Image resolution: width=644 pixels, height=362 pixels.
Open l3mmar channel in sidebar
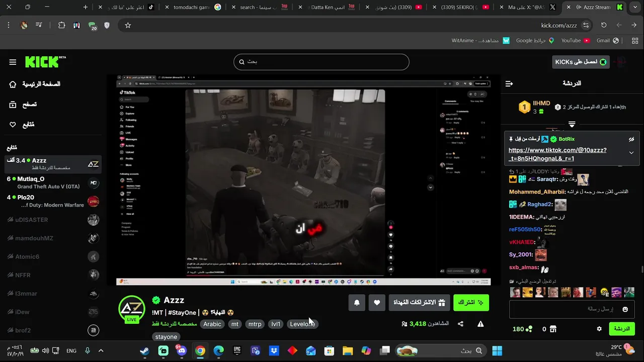[53, 294]
